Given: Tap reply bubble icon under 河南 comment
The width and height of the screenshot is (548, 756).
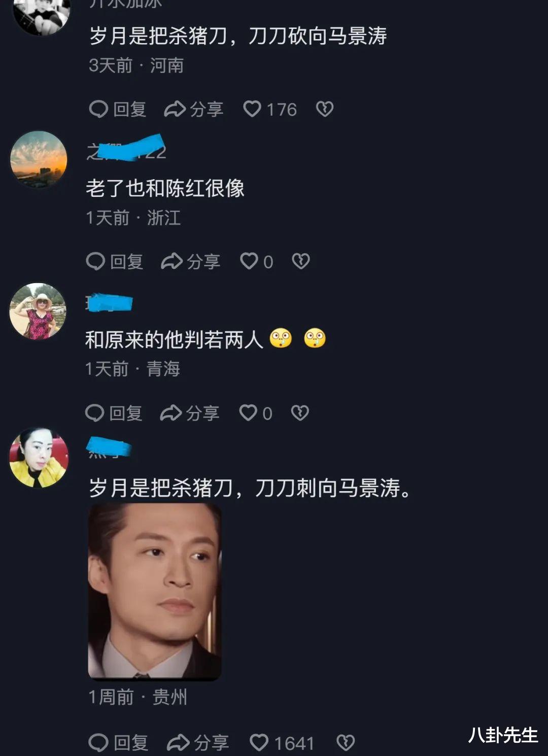Looking at the screenshot, I should (x=98, y=109).
